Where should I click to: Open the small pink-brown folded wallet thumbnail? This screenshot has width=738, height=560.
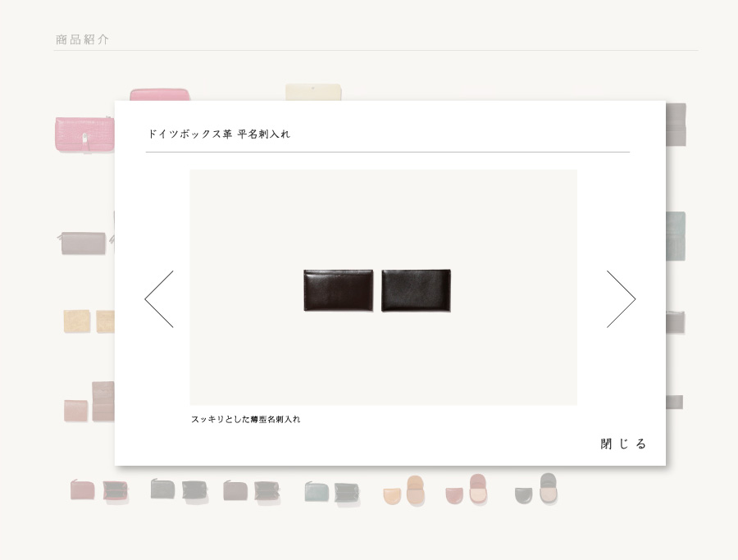click(x=75, y=411)
